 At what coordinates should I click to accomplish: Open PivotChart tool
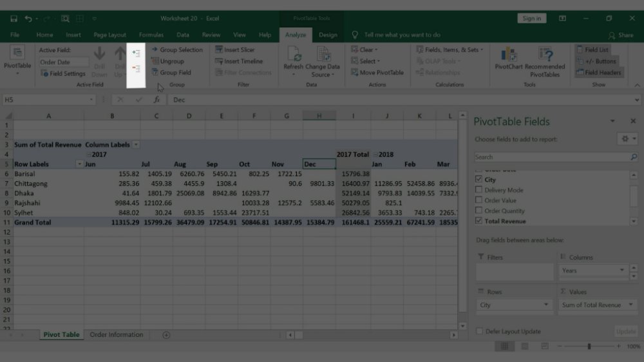pos(509,57)
